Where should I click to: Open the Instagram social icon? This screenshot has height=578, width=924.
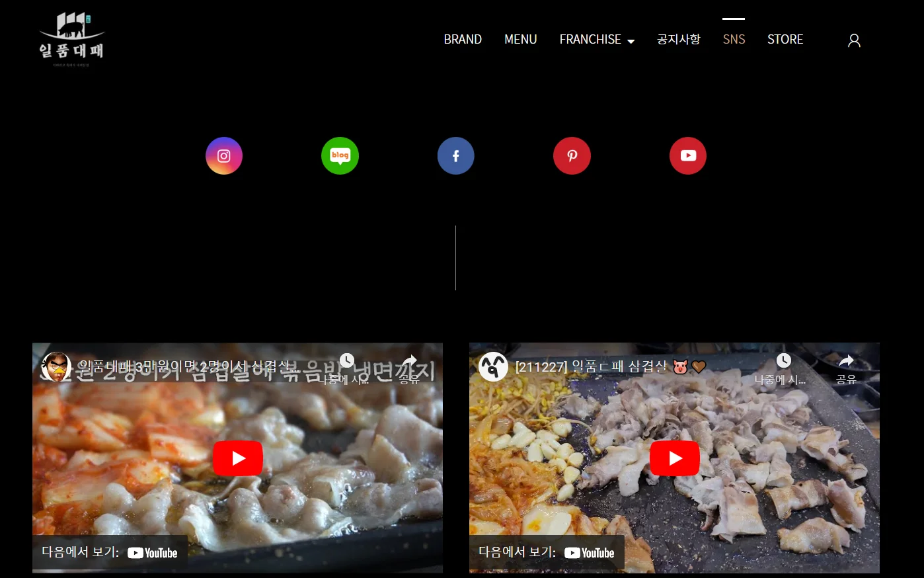click(x=224, y=156)
